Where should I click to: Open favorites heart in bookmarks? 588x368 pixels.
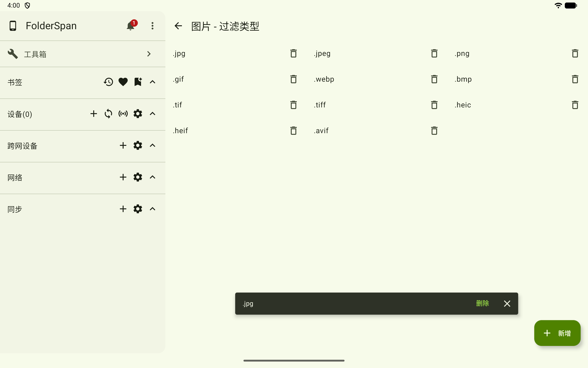[x=123, y=82]
